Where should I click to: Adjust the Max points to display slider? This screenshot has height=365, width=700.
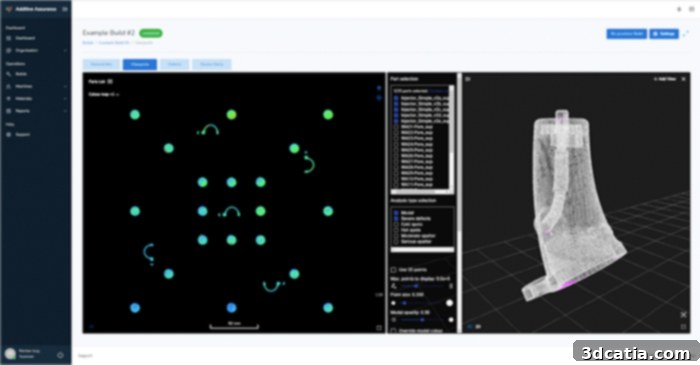[x=422, y=286]
